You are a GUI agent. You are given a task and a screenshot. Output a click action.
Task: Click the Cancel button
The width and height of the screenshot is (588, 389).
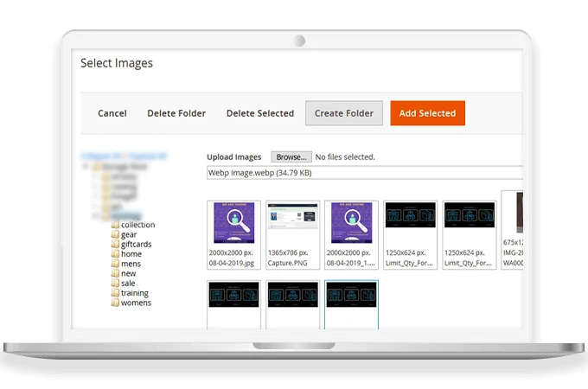(x=112, y=113)
